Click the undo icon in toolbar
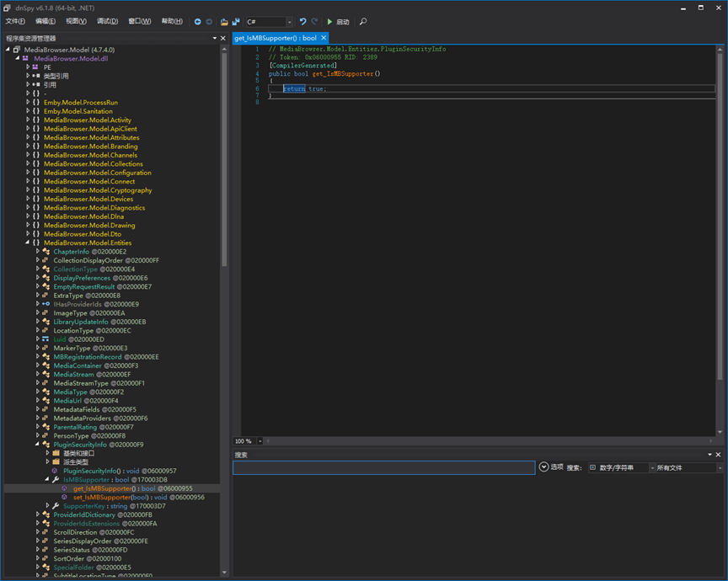The image size is (728, 581). point(302,22)
